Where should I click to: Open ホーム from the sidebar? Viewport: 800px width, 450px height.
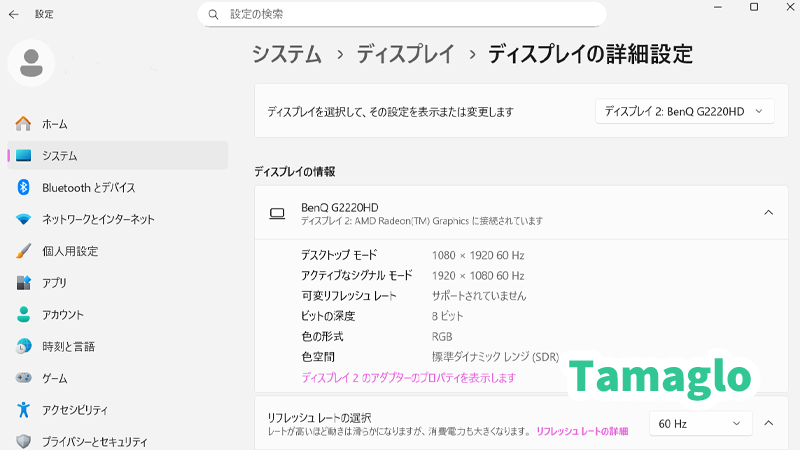[55, 124]
